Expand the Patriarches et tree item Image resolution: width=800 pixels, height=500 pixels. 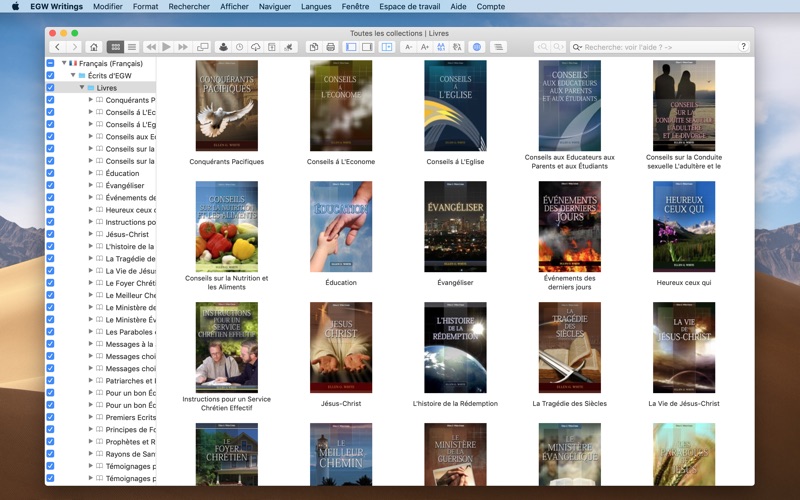click(x=90, y=381)
